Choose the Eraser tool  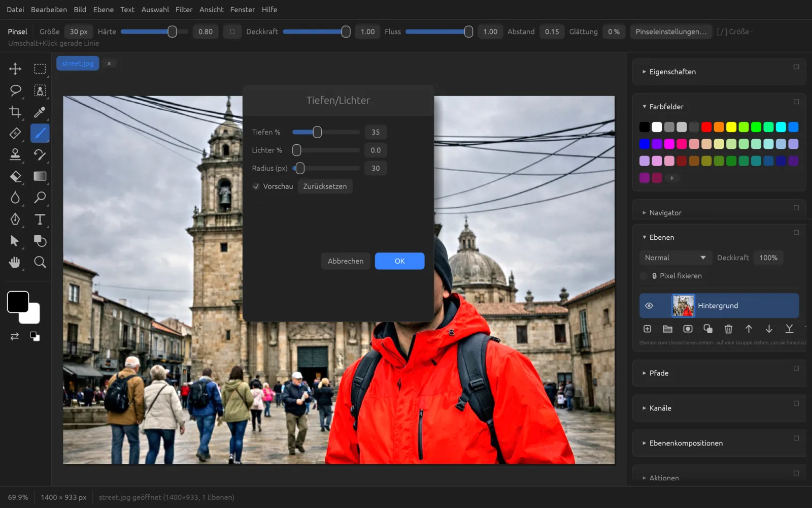point(15,176)
